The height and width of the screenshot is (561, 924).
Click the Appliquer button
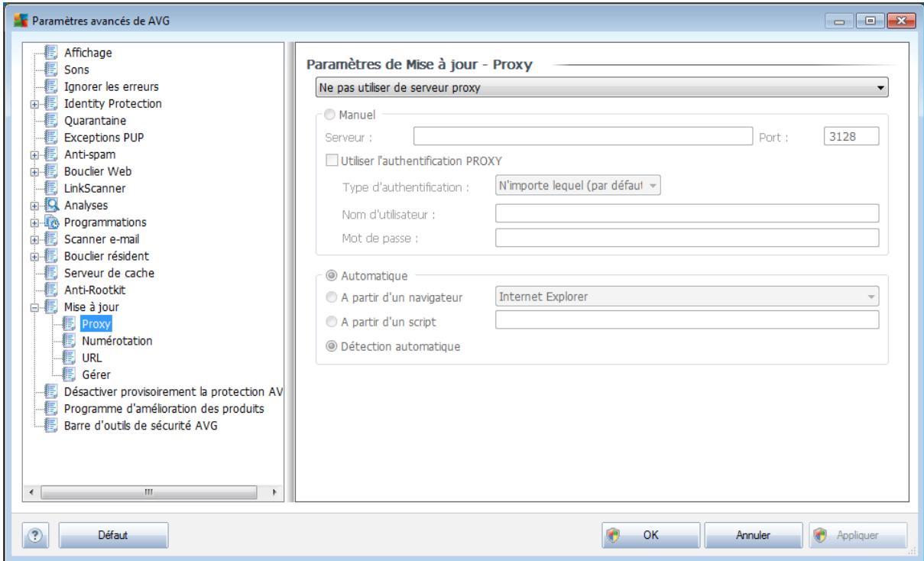[x=857, y=536]
